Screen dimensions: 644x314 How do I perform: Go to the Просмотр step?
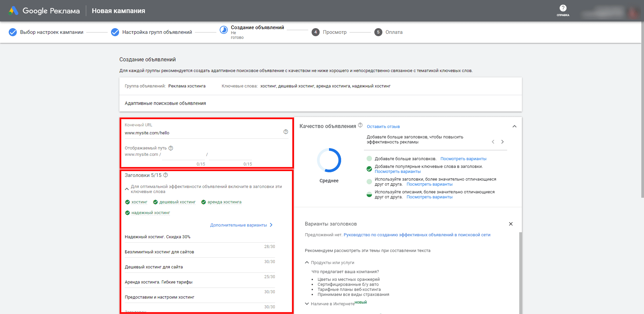(335, 32)
